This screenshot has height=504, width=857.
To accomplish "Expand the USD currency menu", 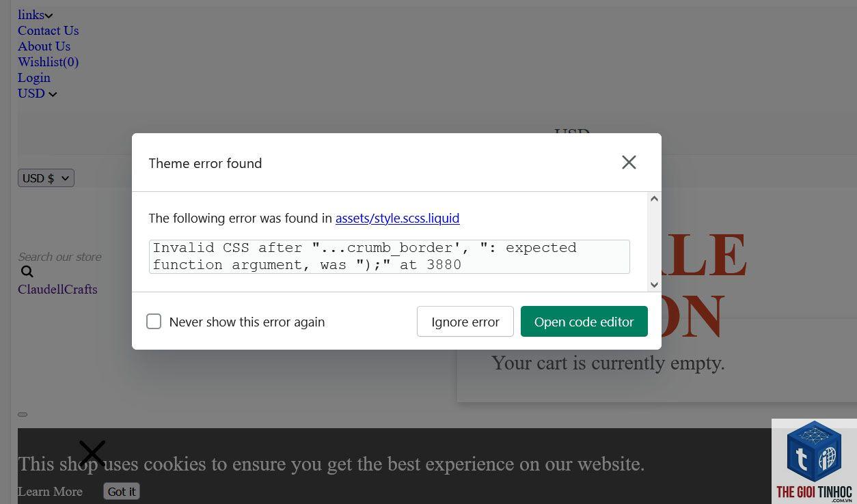I will (x=37, y=93).
